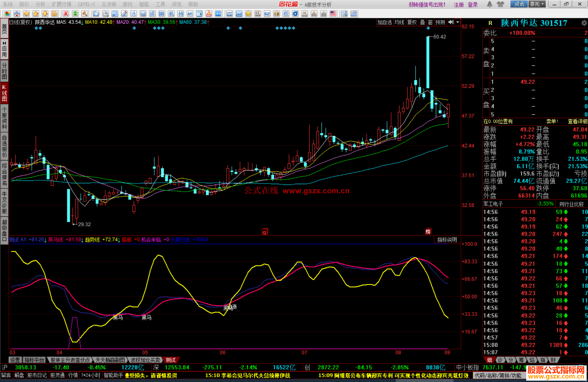
Task: Click the 加自选 add-to-watchlist button
Action: [x=384, y=22]
